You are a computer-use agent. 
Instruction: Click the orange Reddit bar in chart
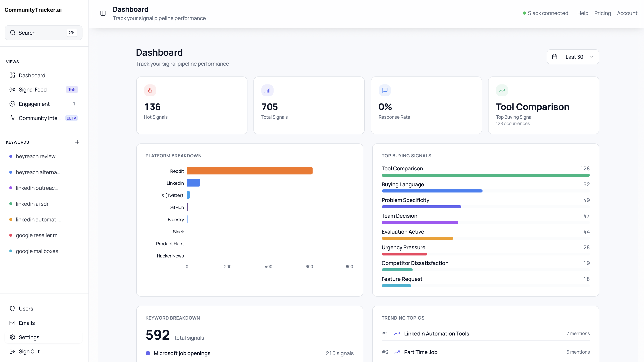tap(249, 171)
